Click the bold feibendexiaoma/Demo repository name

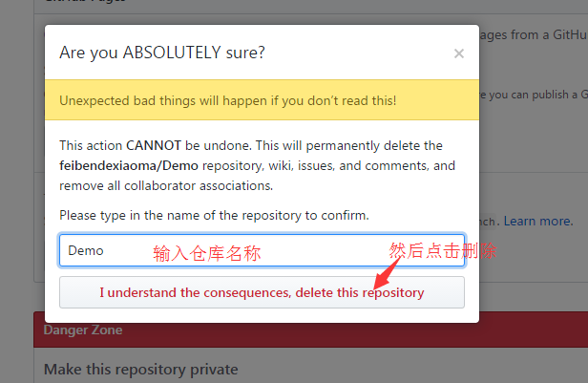click(129, 166)
